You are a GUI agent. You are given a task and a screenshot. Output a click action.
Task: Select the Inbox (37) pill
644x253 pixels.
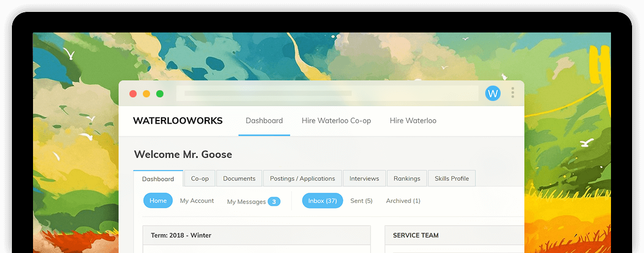click(x=322, y=200)
